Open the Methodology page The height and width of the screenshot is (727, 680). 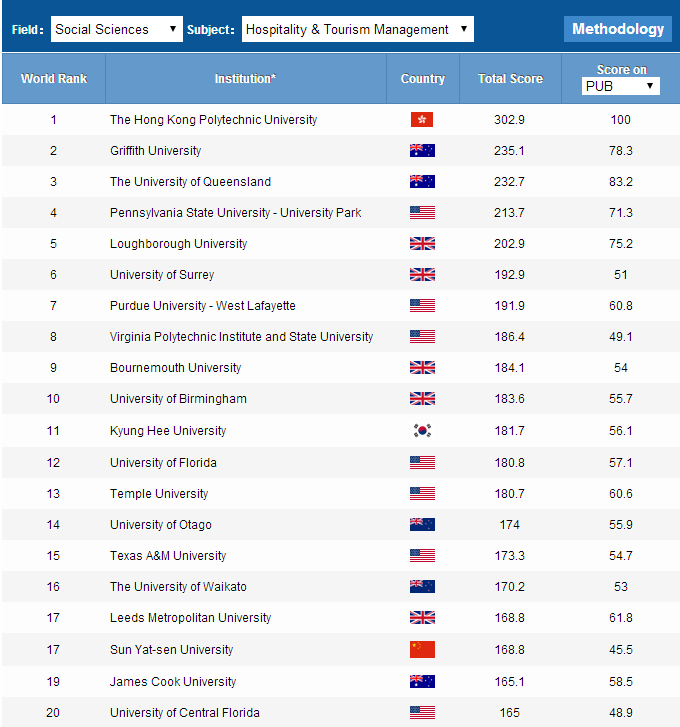click(618, 29)
